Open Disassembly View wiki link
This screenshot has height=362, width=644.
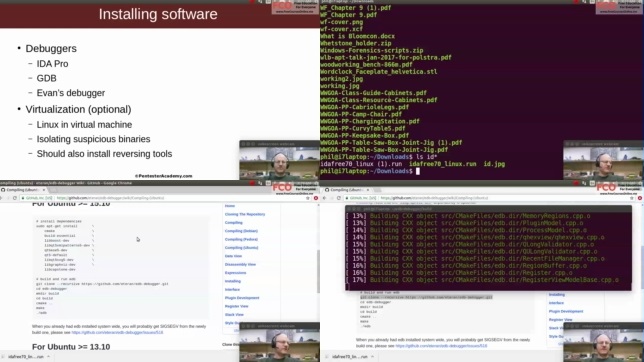[240, 264]
